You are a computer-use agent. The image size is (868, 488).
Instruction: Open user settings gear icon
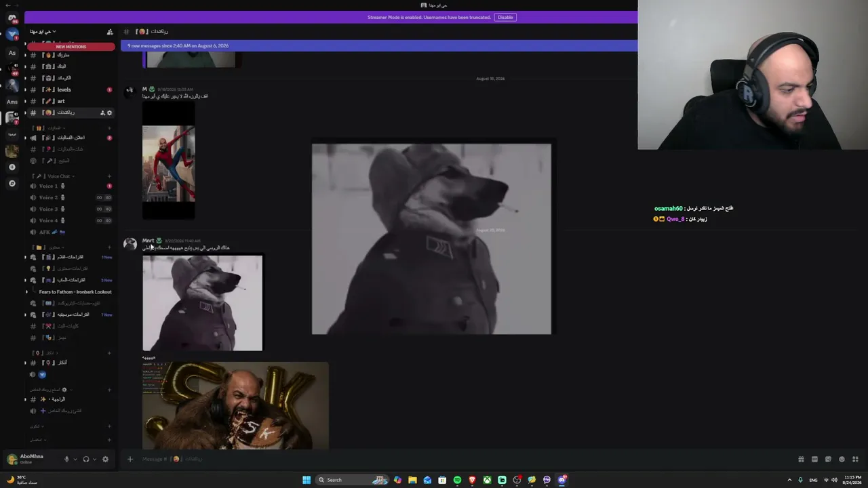point(105,460)
